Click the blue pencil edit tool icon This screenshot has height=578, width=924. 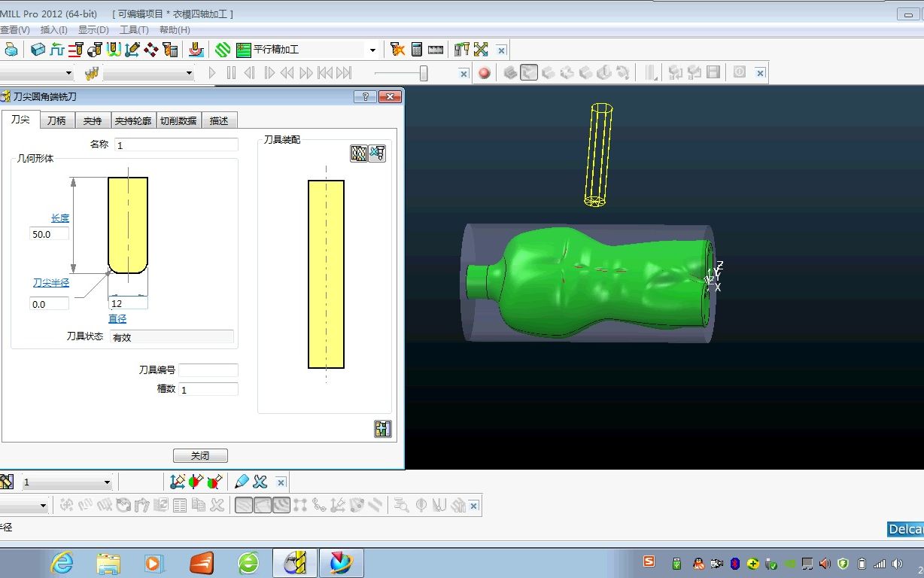coord(242,482)
